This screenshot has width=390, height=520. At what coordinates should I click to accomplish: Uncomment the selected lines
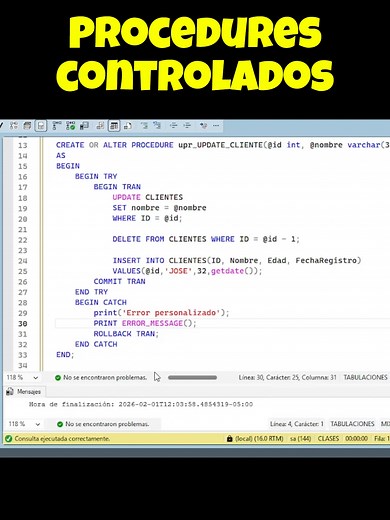click(x=157, y=126)
